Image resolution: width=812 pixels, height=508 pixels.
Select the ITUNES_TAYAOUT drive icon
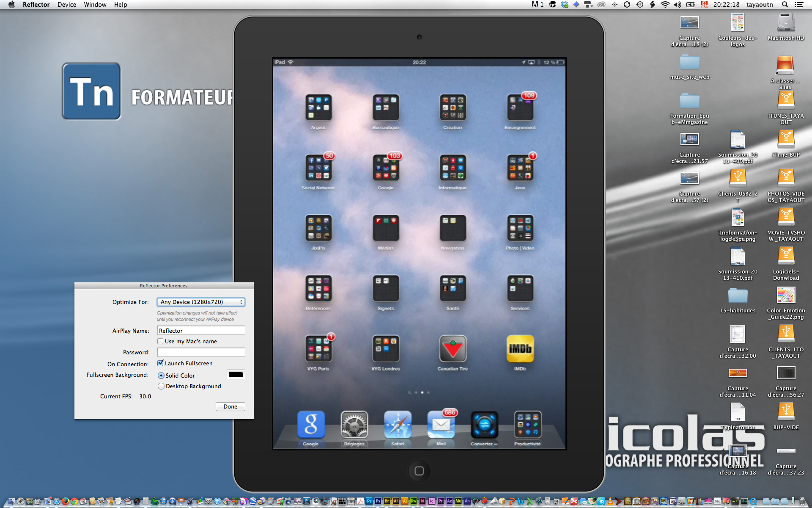pos(786,101)
